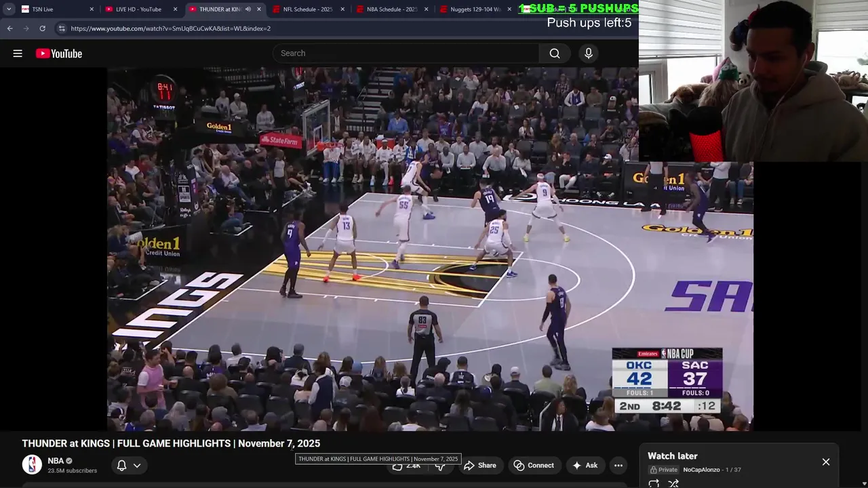Toggle the notification bell for NBA
This screenshot has height=488, width=868.
pyautogui.click(x=121, y=466)
